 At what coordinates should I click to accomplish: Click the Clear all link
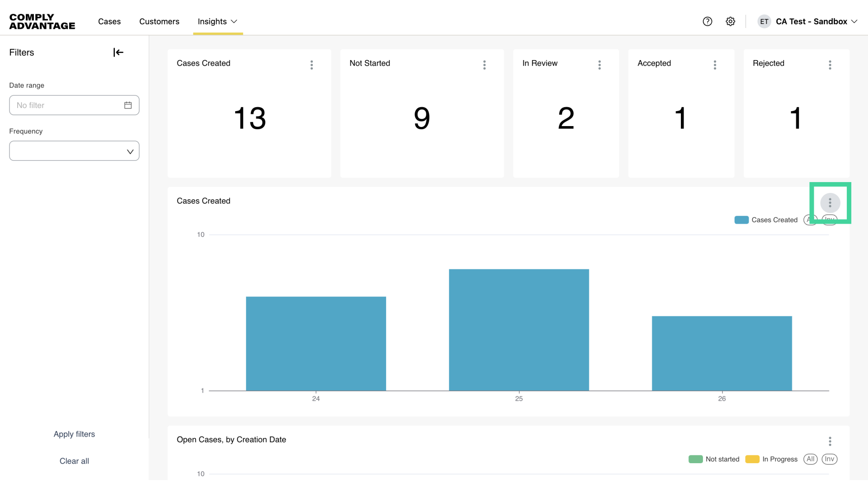pyautogui.click(x=74, y=461)
